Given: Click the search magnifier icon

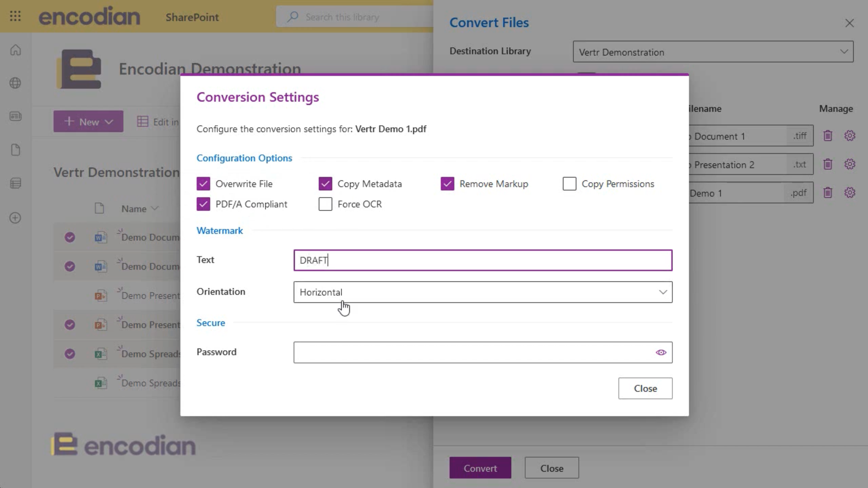Looking at the screenshot, I should click(x=292, y=17).
